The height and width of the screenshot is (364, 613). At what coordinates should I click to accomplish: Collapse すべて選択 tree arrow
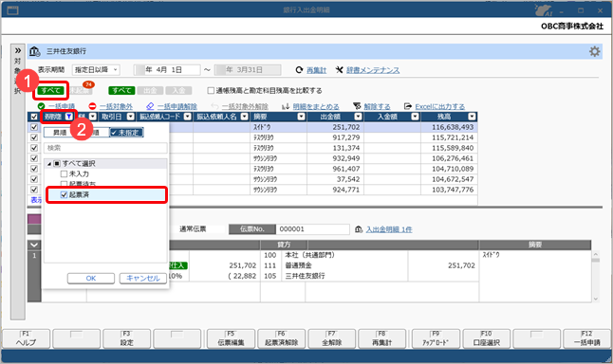pyautogui.click(x=49, y=164)
